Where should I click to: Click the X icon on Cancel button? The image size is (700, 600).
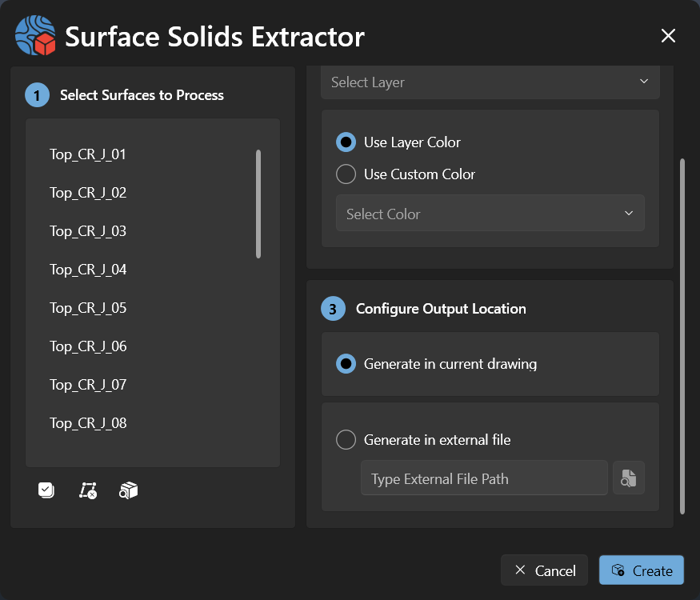pos(520,570)
